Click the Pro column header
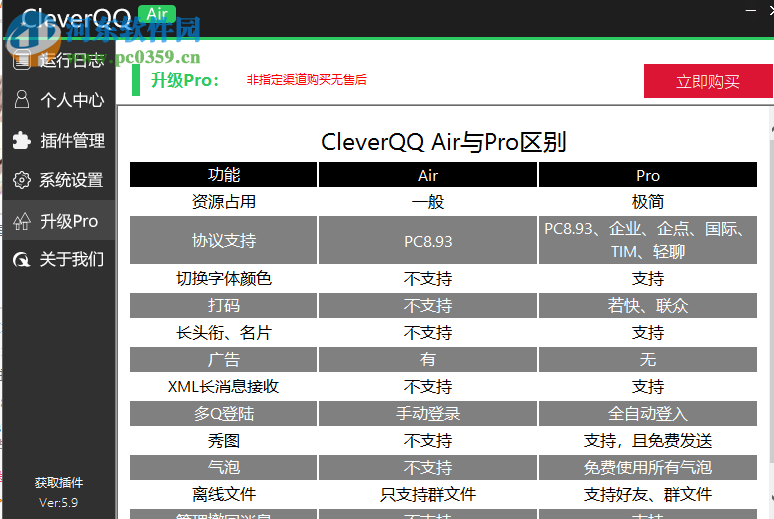This screenshot has width=774, height=519. point(648,174)
